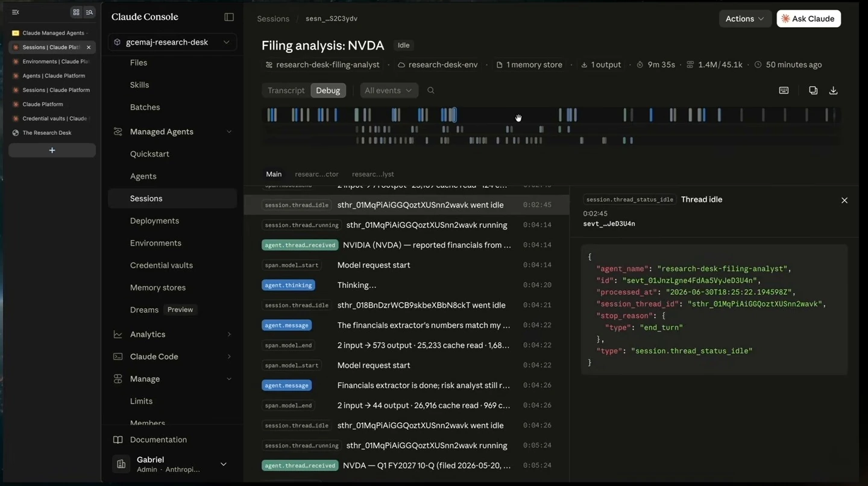868x486 pixels.
Task: Expand the Claude Code section chevron
Action: tap(228, 357)
